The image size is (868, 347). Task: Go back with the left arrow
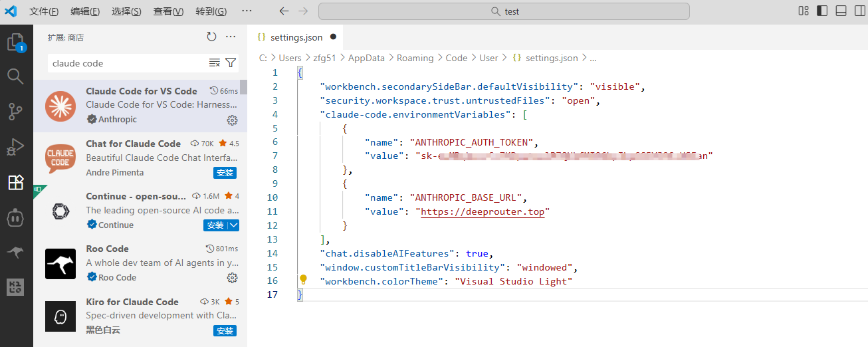point(284,11)
